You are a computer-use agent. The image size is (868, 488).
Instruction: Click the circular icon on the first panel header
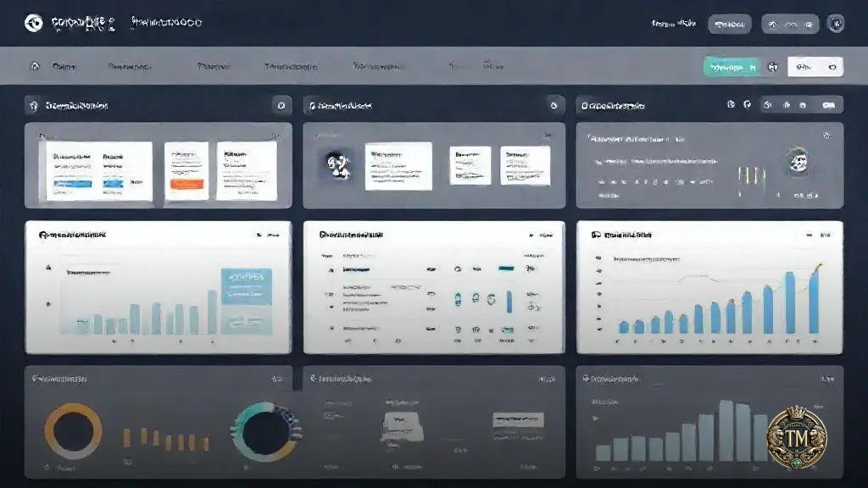coord(281,106)
